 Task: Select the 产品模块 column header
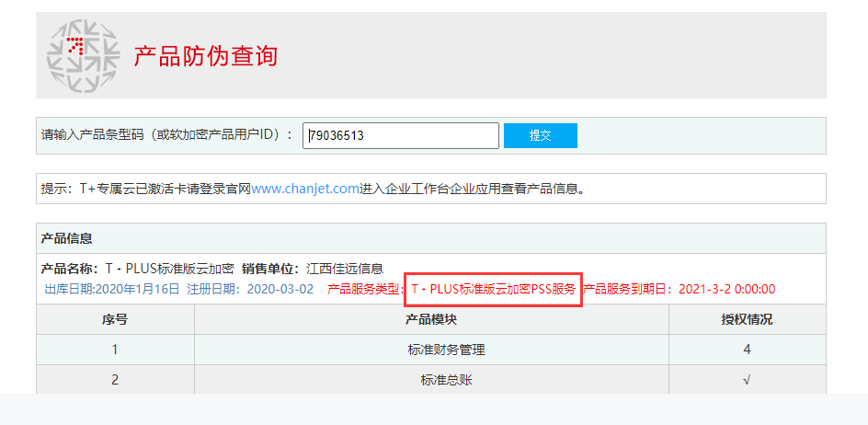click(x=431, y=320)
